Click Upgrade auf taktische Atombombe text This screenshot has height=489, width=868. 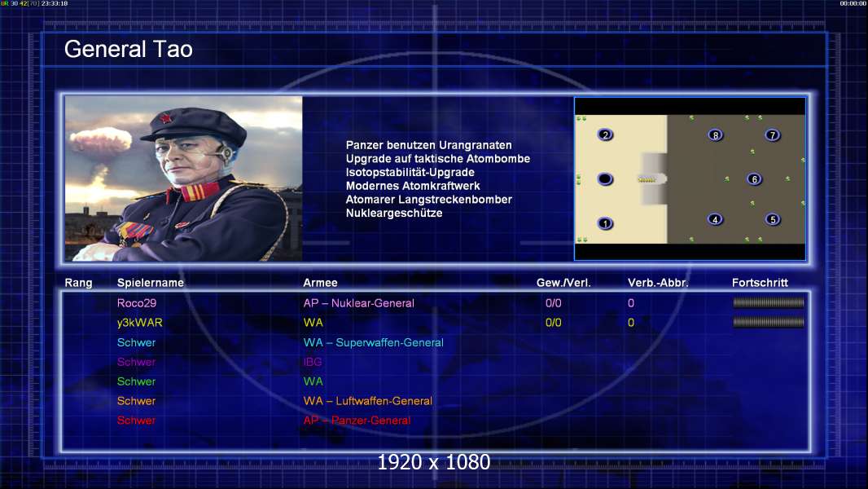point(438,158)
